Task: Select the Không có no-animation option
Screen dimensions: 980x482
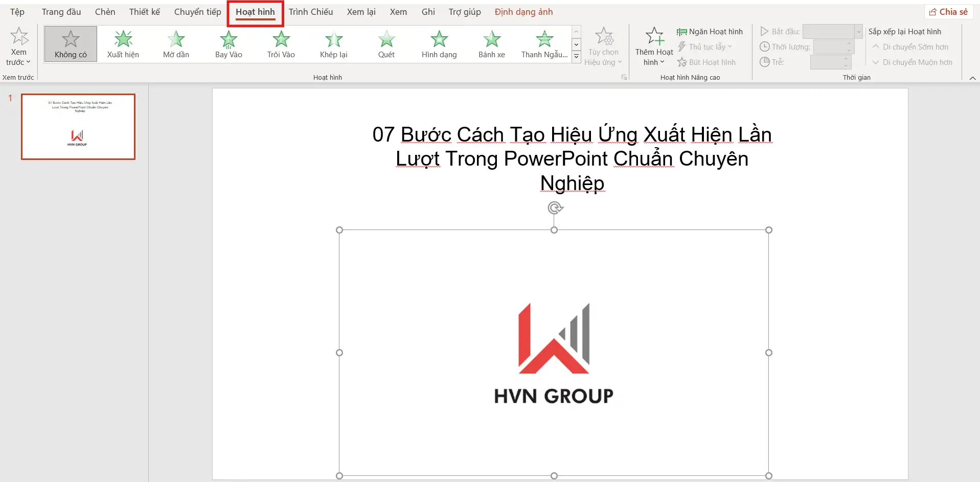Action: click(x=71, y=44)
